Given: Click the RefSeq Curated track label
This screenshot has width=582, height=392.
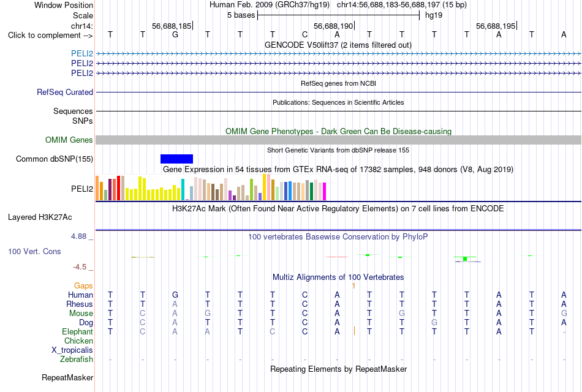Looking at the screenshot, I should coord(65,92).
